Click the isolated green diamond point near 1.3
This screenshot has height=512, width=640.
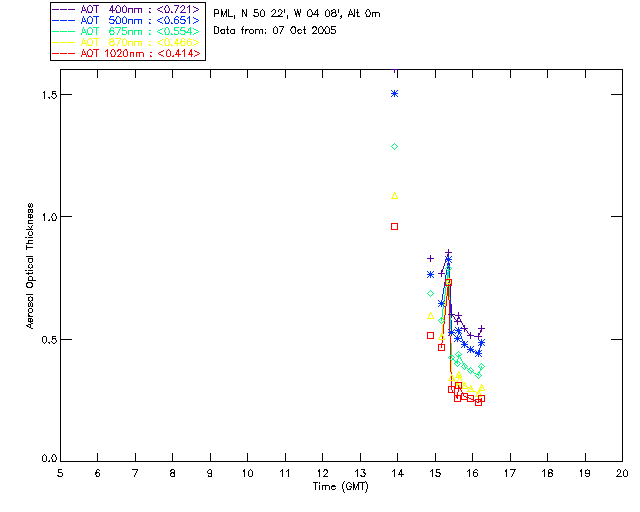tap(394, 147)
